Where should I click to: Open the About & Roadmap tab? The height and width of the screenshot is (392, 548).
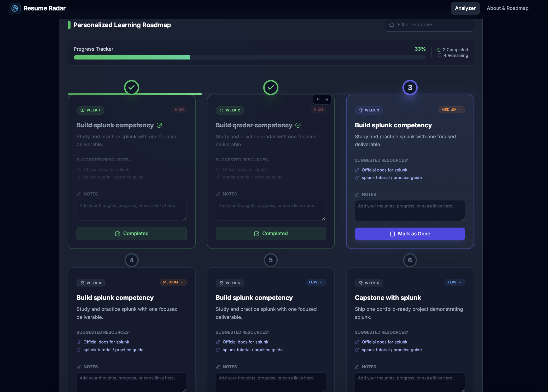pyautogui.click(x=507, y=8)
